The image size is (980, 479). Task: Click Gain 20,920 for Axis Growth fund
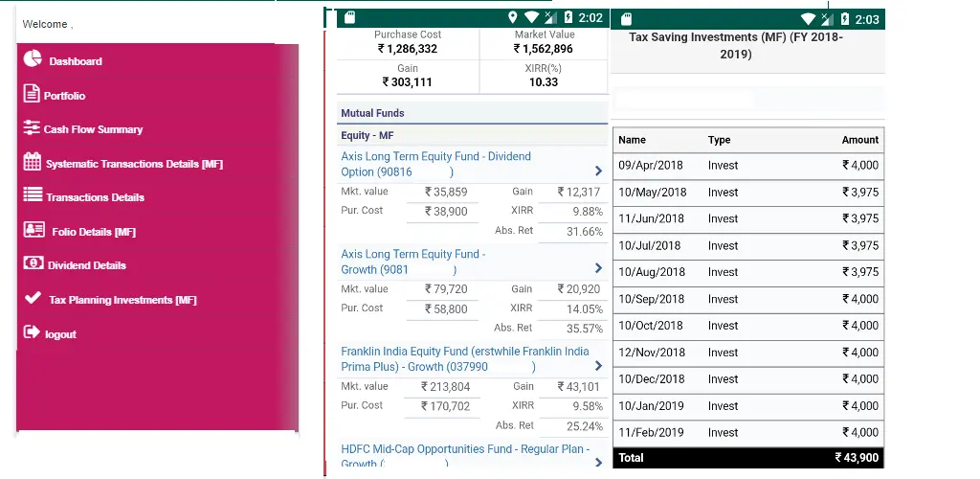579,289
